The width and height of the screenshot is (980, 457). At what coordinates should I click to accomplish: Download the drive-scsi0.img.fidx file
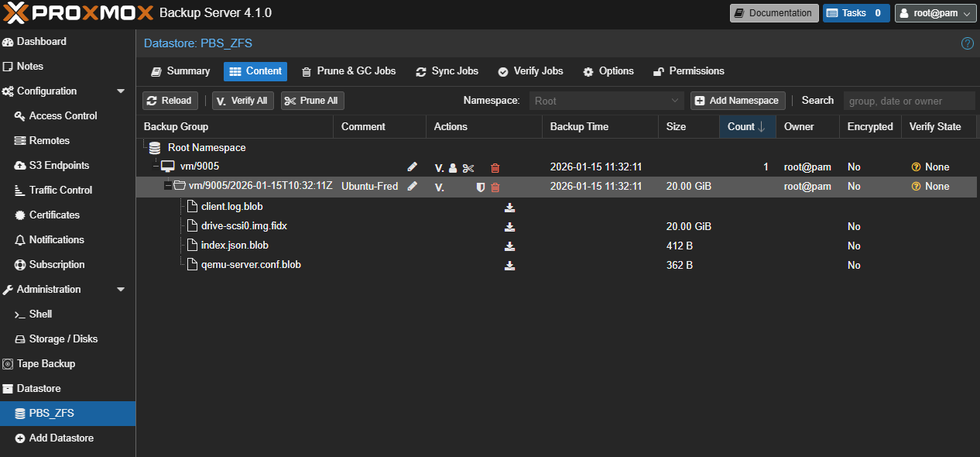pos(509,227)
